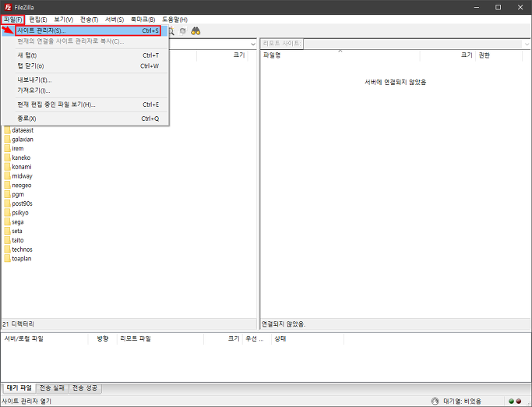Open the 북마크(B) menu
The image size is (532, 407).
click(143, 19)
